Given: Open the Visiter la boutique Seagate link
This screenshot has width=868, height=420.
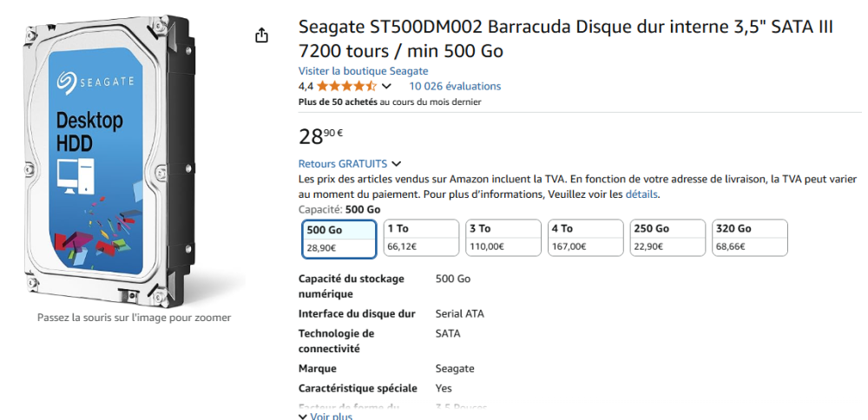Looking at the screenshot, I should 363,70.
